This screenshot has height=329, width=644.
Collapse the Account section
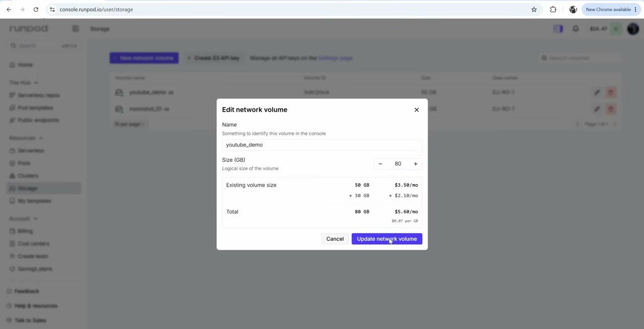click(24, 218)
